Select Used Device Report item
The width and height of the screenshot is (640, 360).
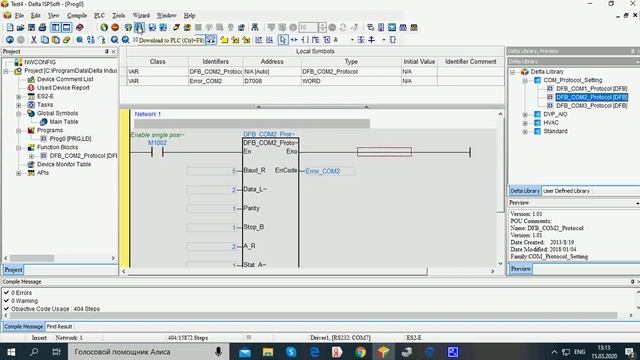[x=63, y=88]
